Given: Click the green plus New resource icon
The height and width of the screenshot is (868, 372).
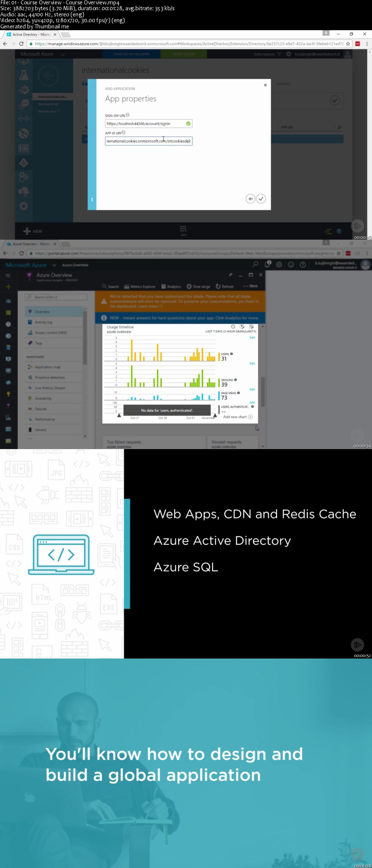Looking at the screenshot, I should 8,287.
